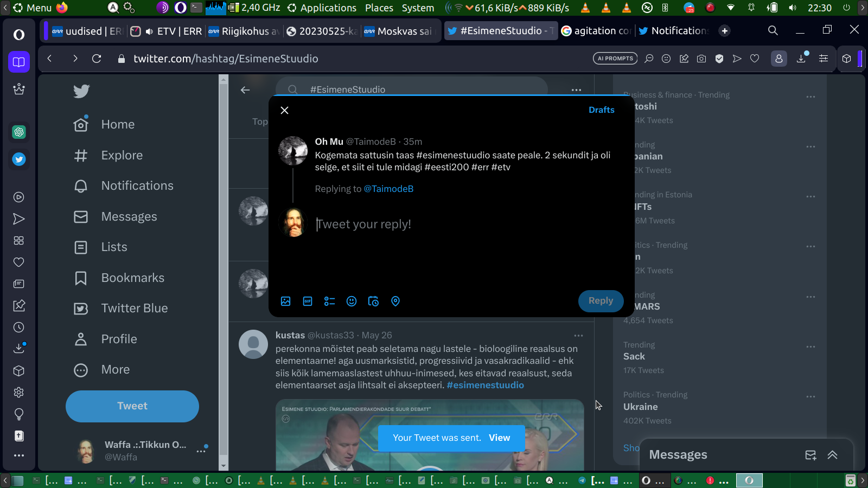Open the Sack trending topic
Image resolution: width=868 pixels, height=488 pixels.
click(634, 356)
